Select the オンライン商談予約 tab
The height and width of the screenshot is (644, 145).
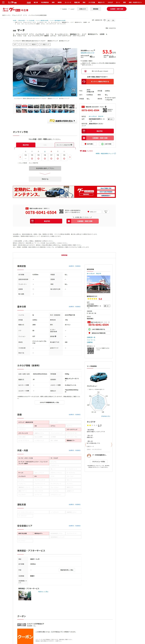(x=64, y=145)
